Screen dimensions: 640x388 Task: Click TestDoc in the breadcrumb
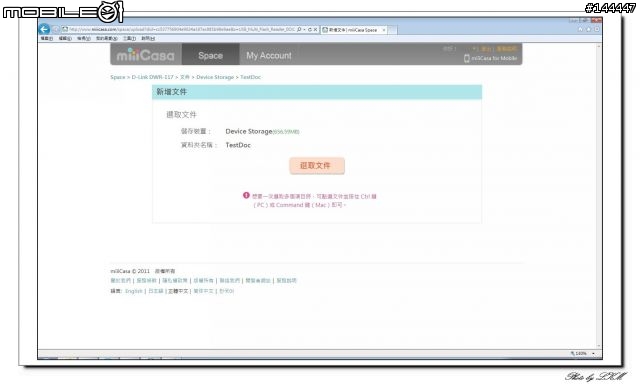click(x=251, y=77)
